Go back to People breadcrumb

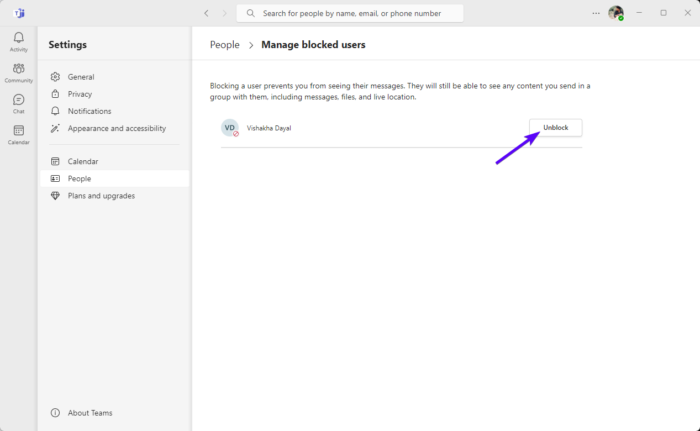pos(224,44)
